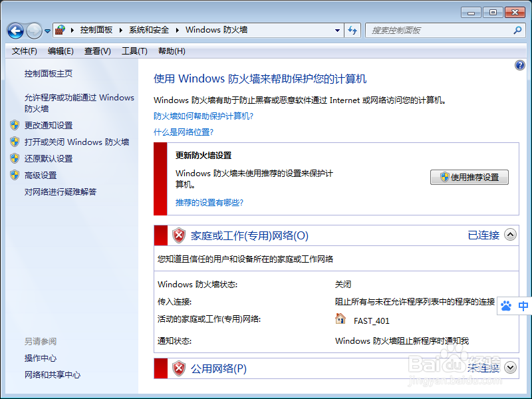Screen dimensions: 532x399
Task: Click Windows 防火墙 in breadcrumb path
Action: [216, 30]
